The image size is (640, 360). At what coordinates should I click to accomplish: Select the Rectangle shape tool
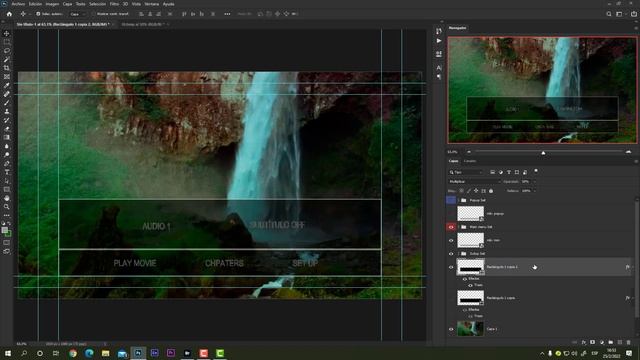click(x=7, y=189)
